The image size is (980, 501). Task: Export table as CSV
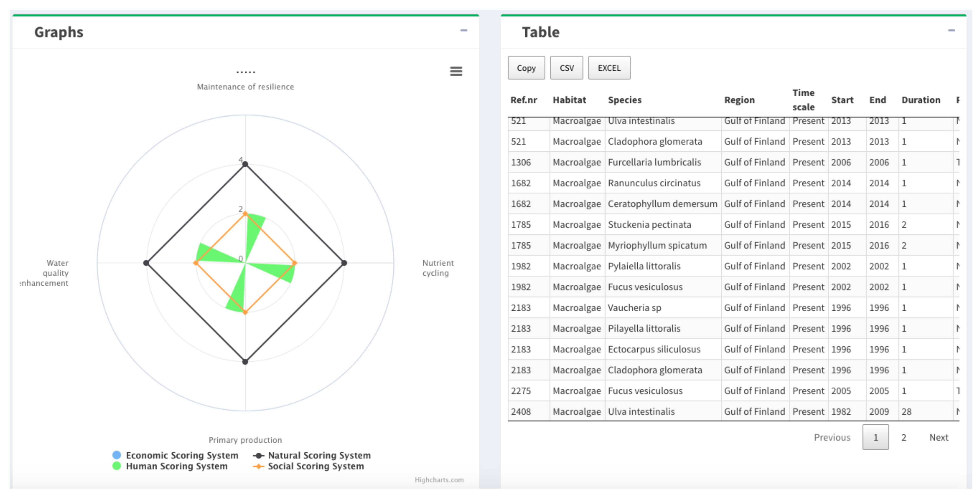[x=566, y=68]
